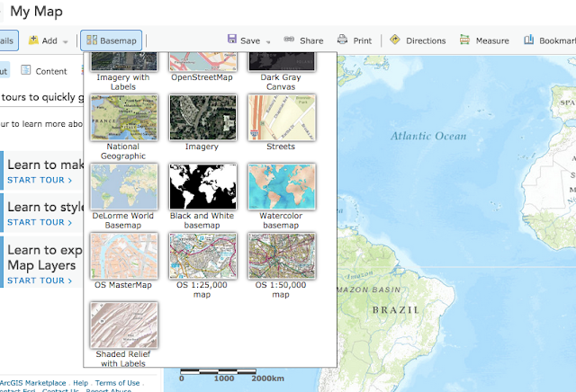
Task: Select the Measure ruler tool
Action: pos(464,40)
